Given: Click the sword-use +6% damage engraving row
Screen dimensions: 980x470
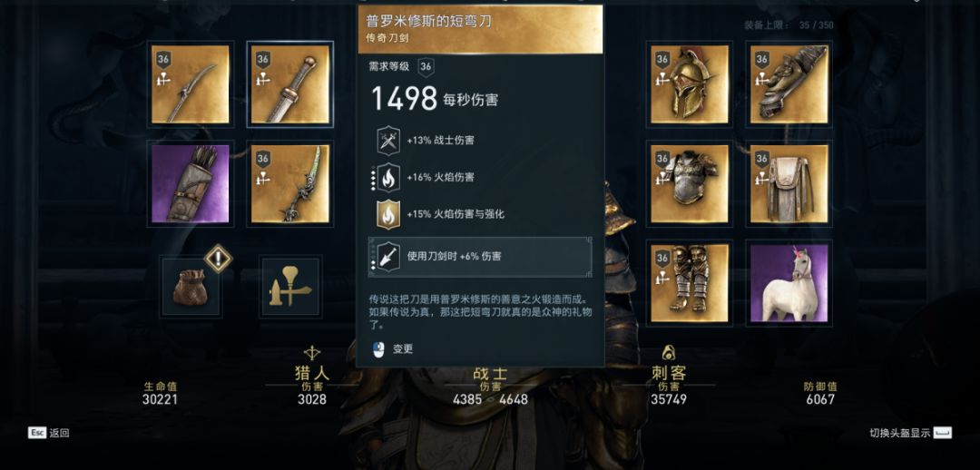Looking at the screenshot, I should click(480, 256).
